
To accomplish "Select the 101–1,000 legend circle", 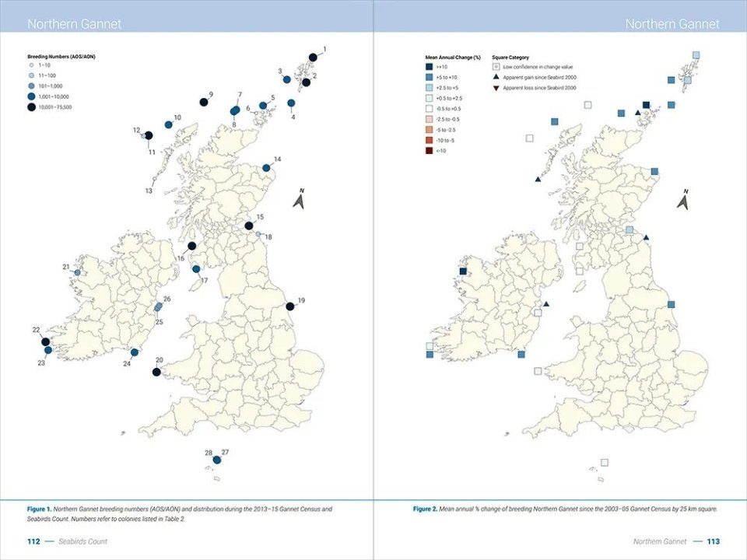I will (31, 86).
